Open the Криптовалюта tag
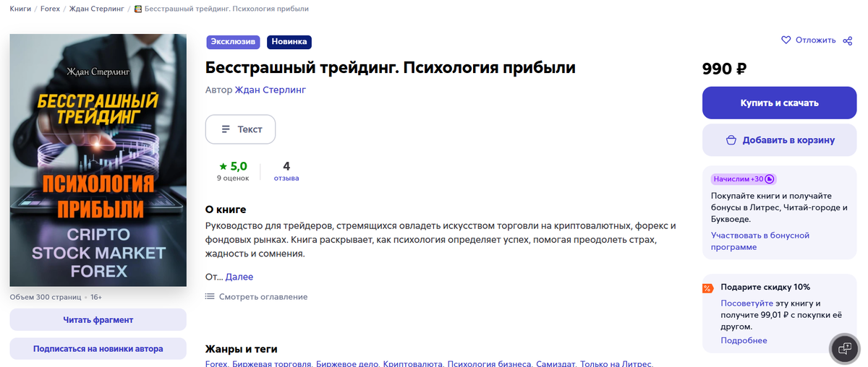The image size is (868, 367). coord(413,364)
